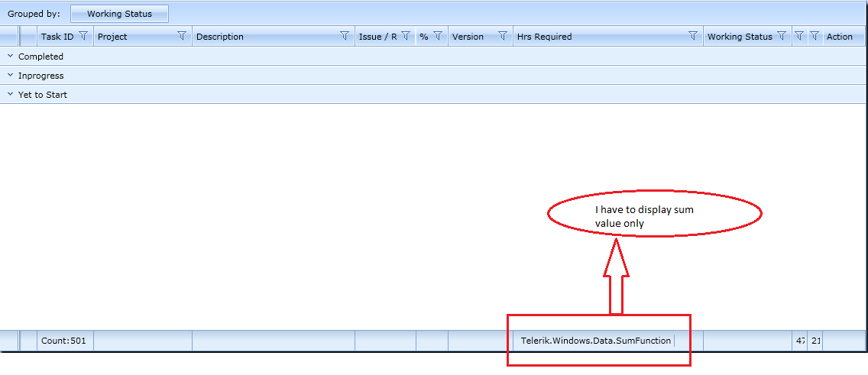Click the Issue / R column filter
Viewport: 868px width, 375px height.
coord(405,36)
